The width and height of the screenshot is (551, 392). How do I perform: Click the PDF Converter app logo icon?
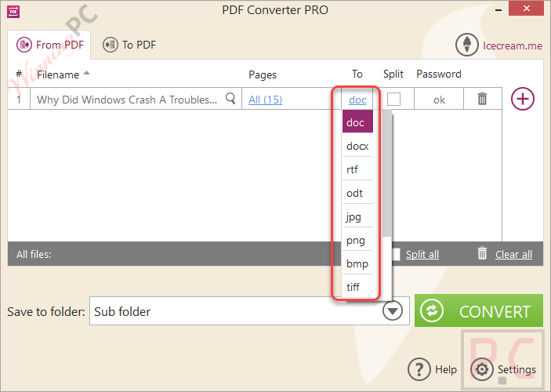(x=13, y=12)
